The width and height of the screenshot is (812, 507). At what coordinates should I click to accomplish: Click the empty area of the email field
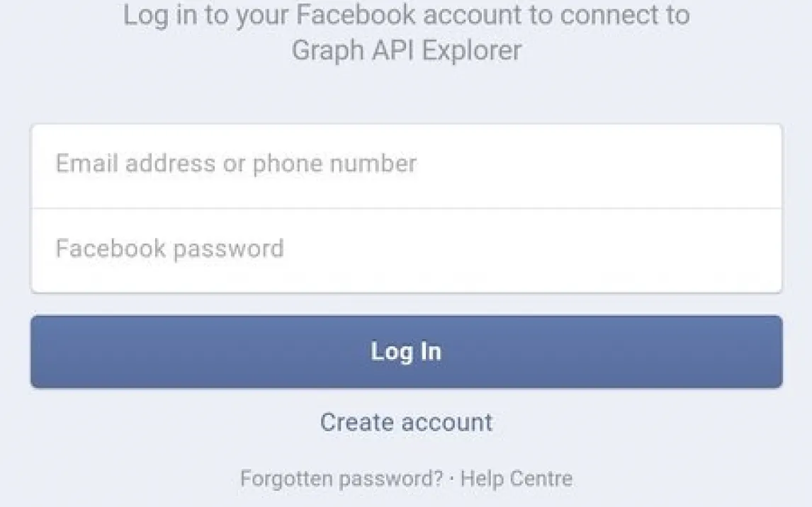point(595,166)
